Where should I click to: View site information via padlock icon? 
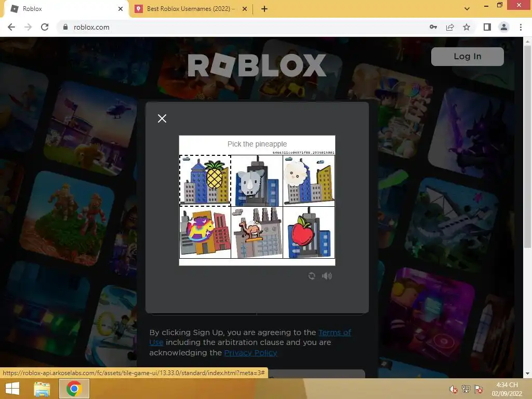(x=65, y=27)
